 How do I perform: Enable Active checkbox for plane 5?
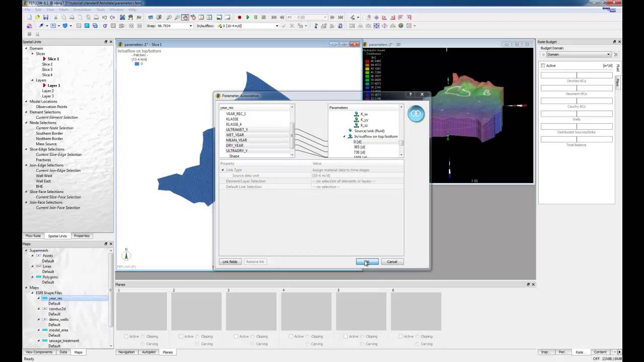pyautogui.click(x=346, y=336)
